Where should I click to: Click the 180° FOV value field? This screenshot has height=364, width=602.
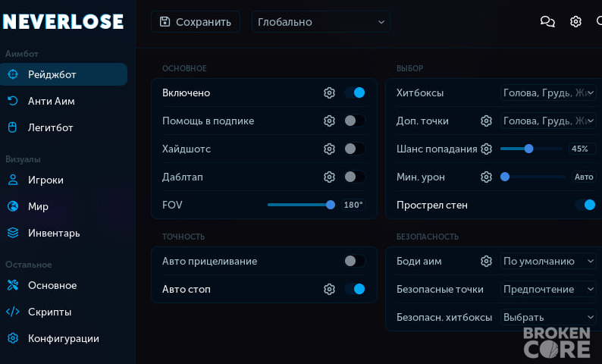click(353, 205)
